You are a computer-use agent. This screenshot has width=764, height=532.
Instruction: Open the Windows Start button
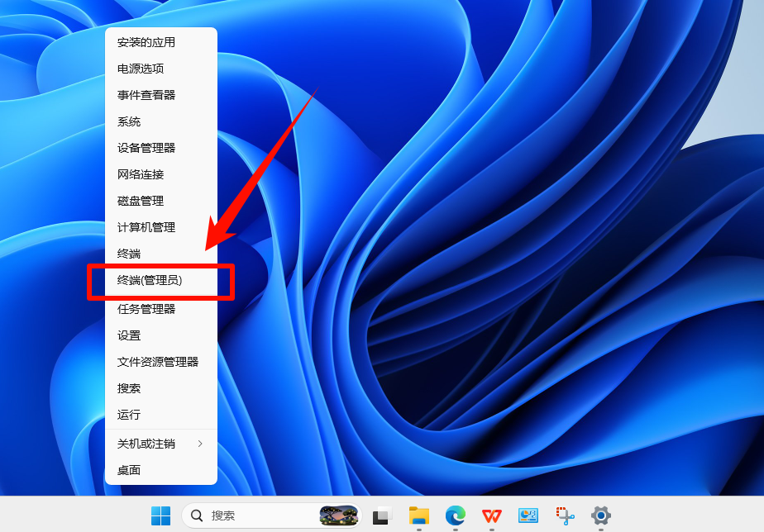[x=160, y=515]
